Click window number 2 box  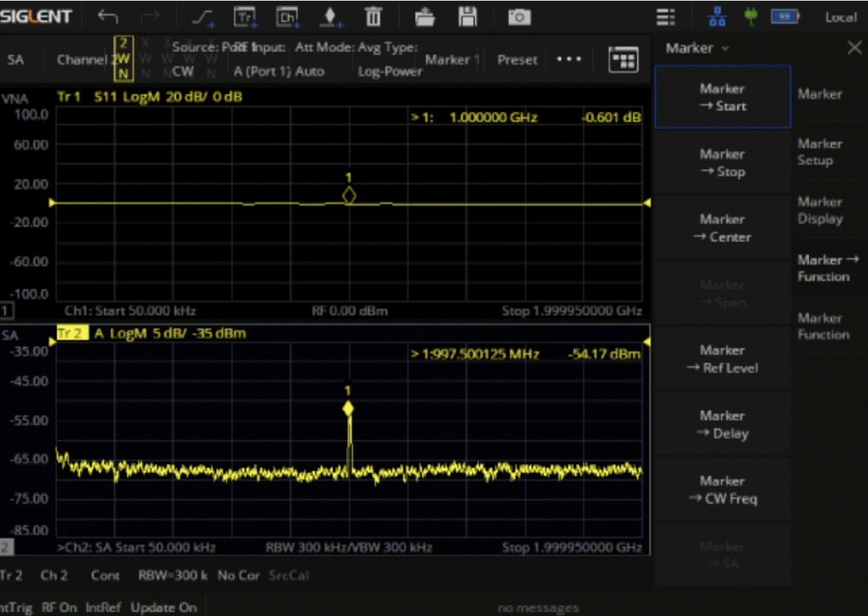coord(6,548)
